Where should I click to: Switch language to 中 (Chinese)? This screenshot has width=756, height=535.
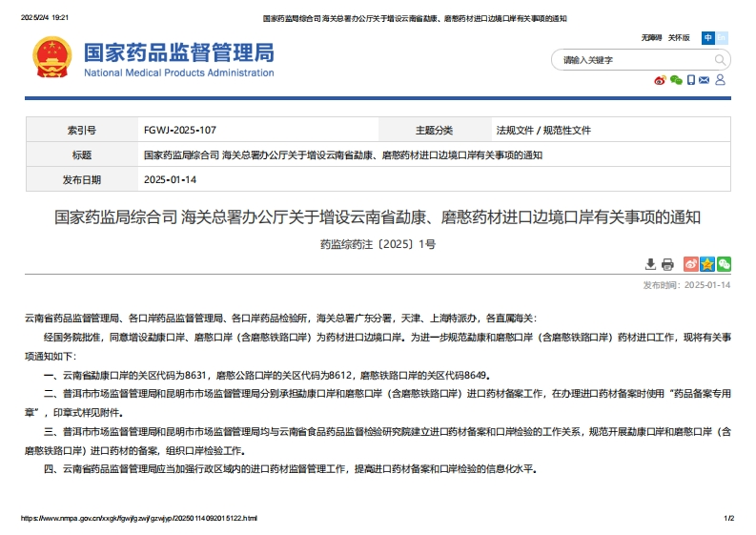[708, 38]
